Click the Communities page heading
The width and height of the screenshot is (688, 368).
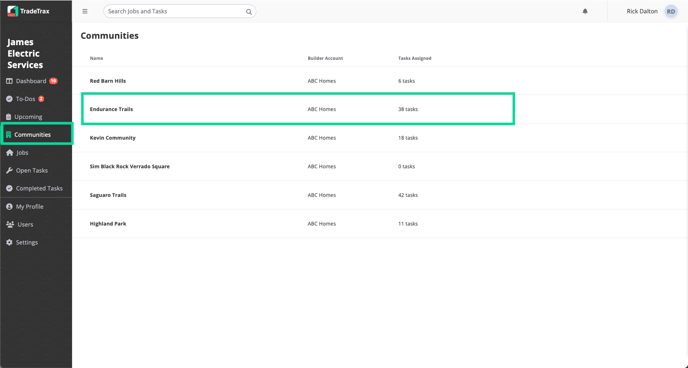coord(110,36)
